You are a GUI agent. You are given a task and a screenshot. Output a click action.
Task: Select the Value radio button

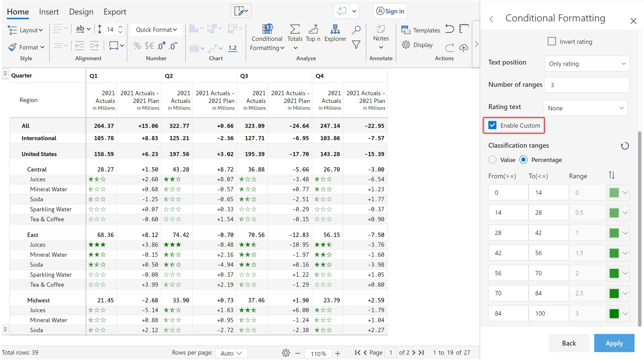[493, 160]
